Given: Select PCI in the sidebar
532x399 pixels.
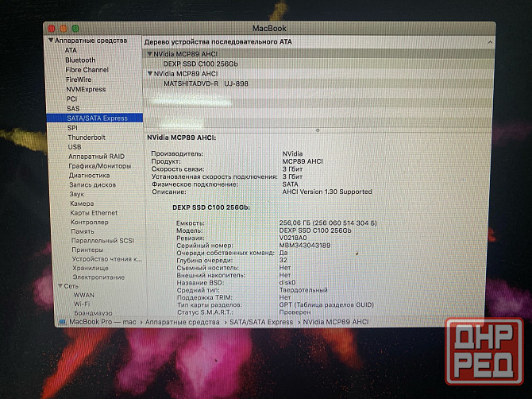Looking at the screenshot, I should pyautogui.click(x=71, y=99).
